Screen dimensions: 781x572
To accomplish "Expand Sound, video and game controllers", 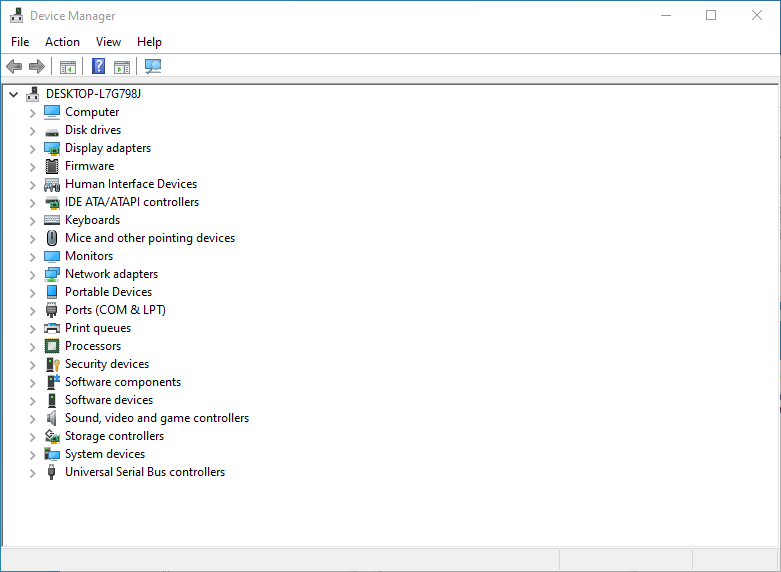I will coord(32,419).
